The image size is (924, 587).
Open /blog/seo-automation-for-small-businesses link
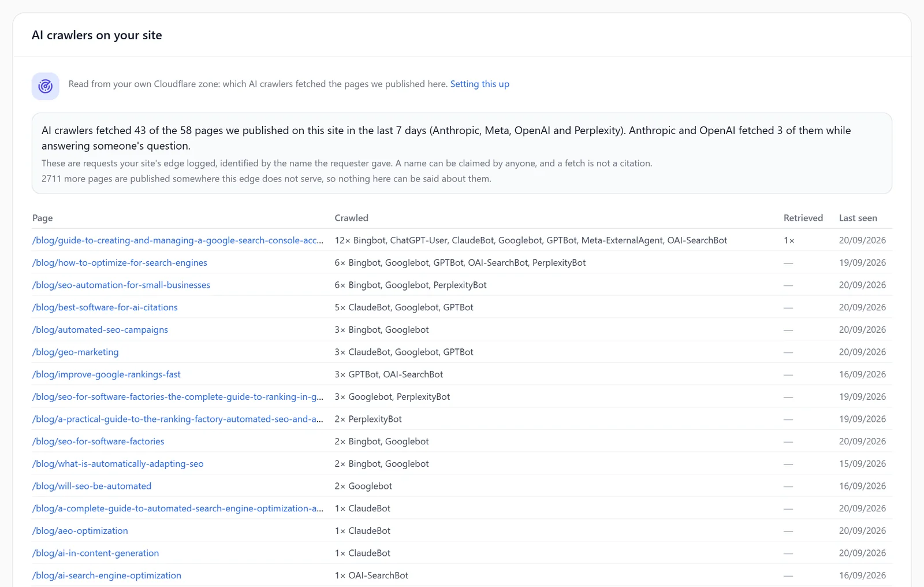pyautogui.click(x=121, y=285)
